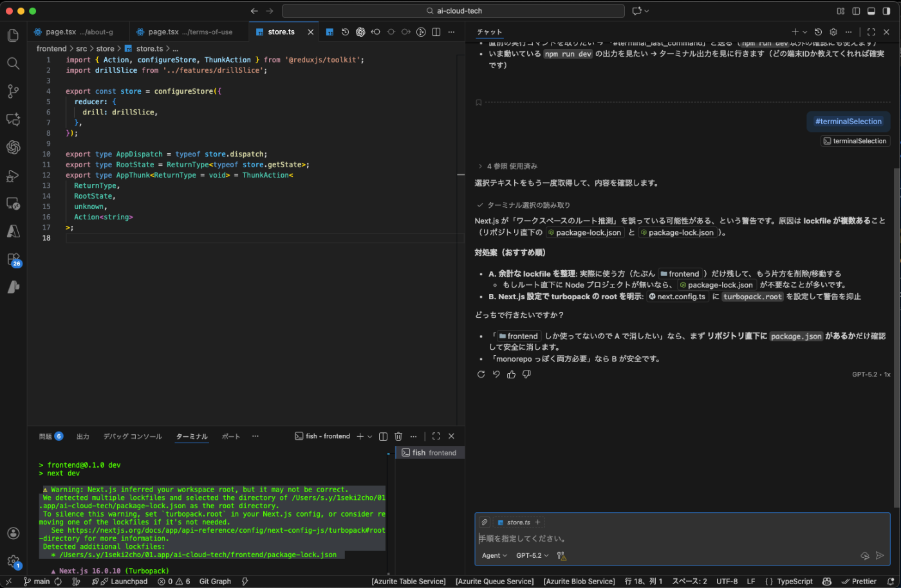
Task: Click the #terminalSelection chat tag
Action: (848, 122)
